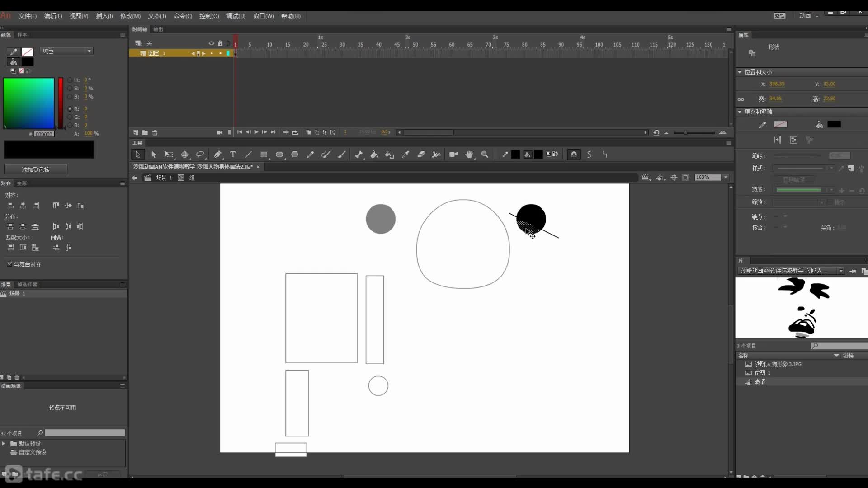Select the Oval tool
The height and width of the screenshot is (488, 868).
coord(279,155)
